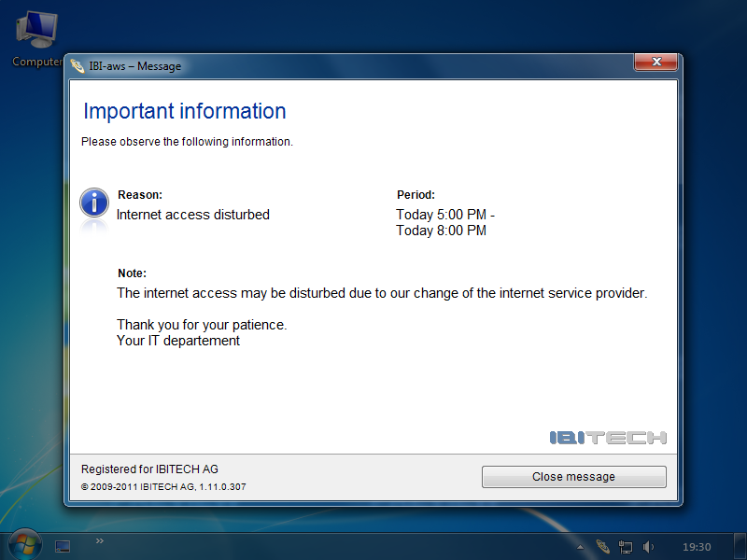Open the Computer desktop icon
Screen dimensions: 747x560
tap(36, 37)
